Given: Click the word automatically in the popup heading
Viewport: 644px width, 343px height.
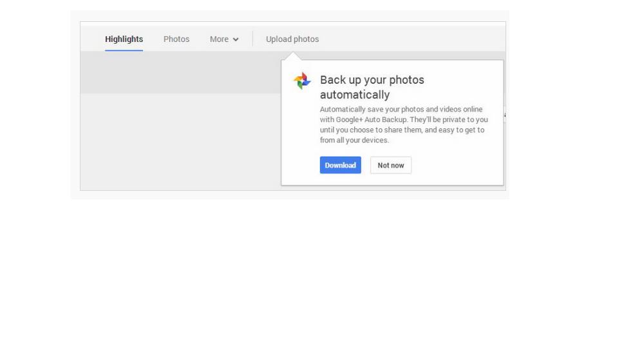Looking at the screenshot, I should (355, 95).
